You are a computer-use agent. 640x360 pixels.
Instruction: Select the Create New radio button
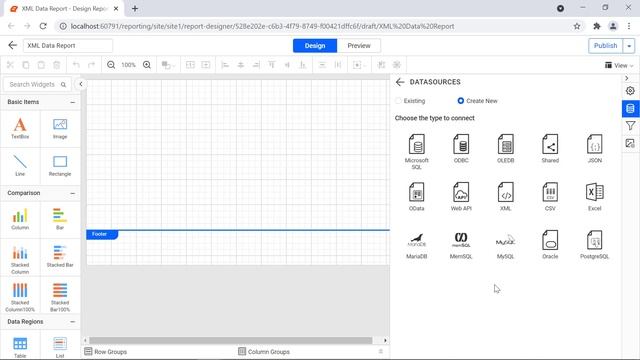460,101
